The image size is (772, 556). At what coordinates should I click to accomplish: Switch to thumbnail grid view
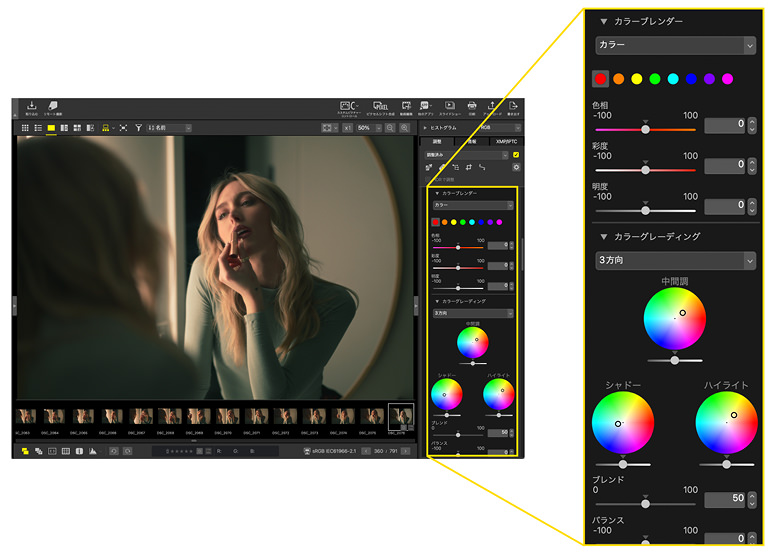tap(24, 128)
